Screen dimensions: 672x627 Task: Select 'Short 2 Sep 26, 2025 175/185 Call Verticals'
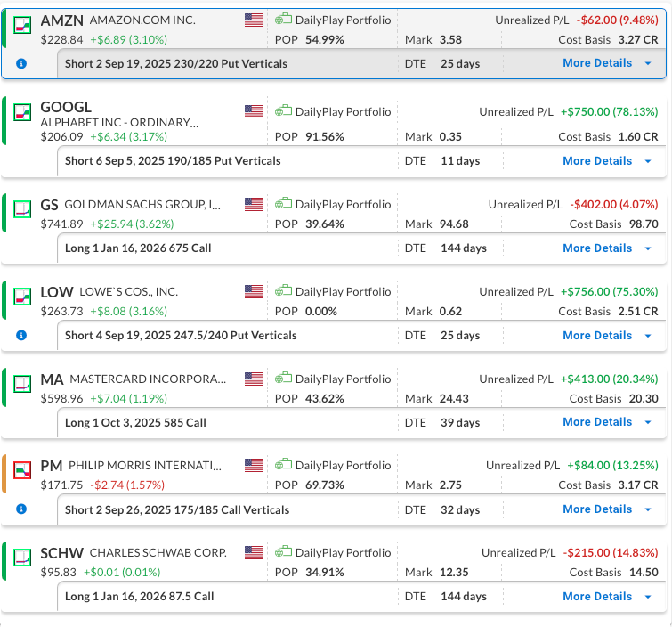(x=177, y=510)
